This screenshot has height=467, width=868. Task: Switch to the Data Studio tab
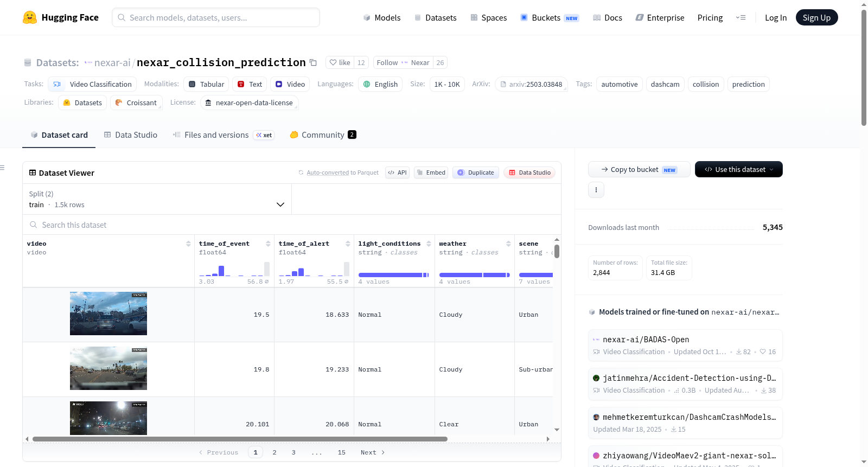pos(131,135)
